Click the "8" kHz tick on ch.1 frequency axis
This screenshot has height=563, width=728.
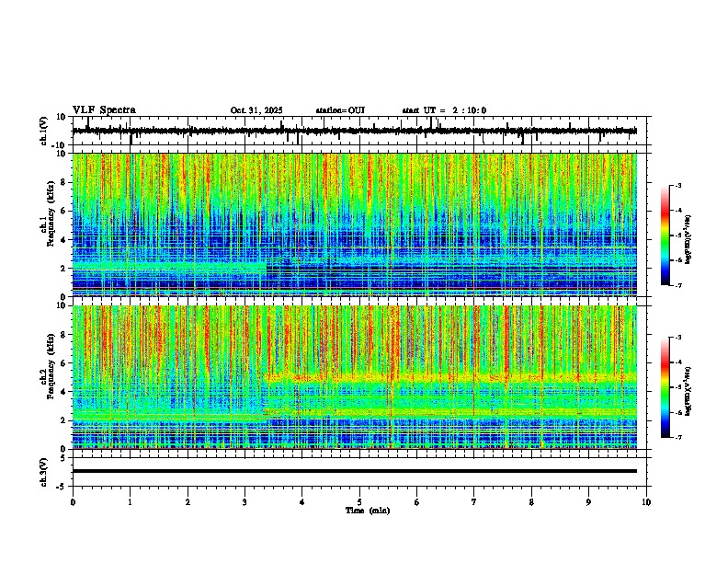[64, 182]
